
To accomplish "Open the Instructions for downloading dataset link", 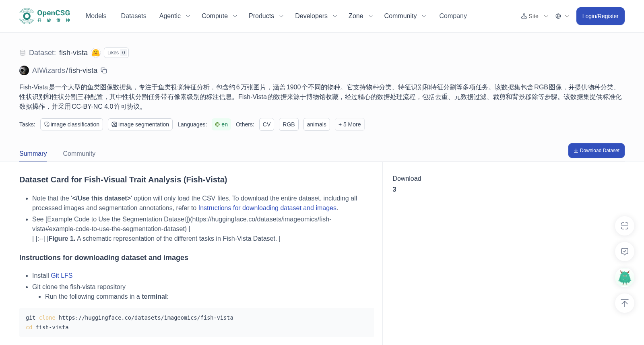I will tap(268, 208).
